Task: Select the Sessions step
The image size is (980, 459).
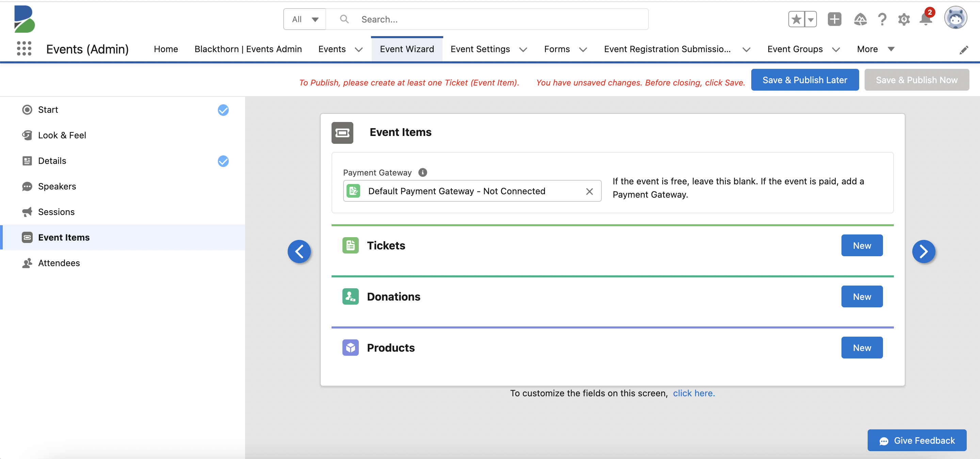Action: 123,212
